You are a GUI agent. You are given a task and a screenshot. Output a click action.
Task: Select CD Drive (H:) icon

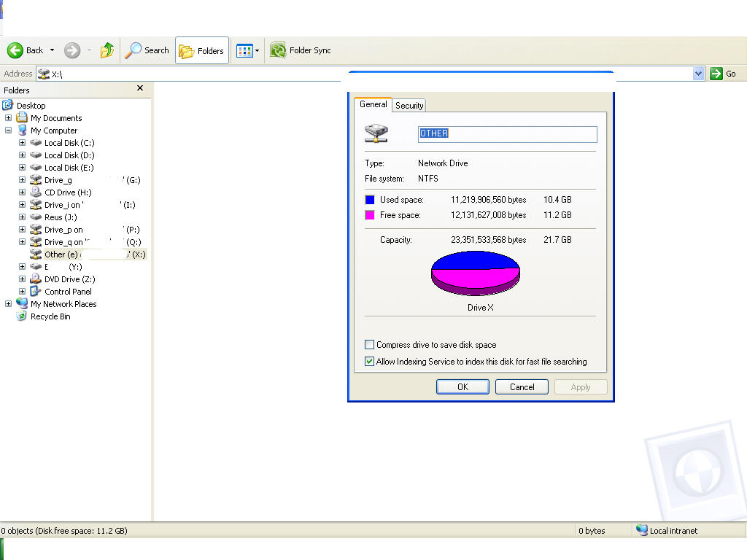click(36, 192)
